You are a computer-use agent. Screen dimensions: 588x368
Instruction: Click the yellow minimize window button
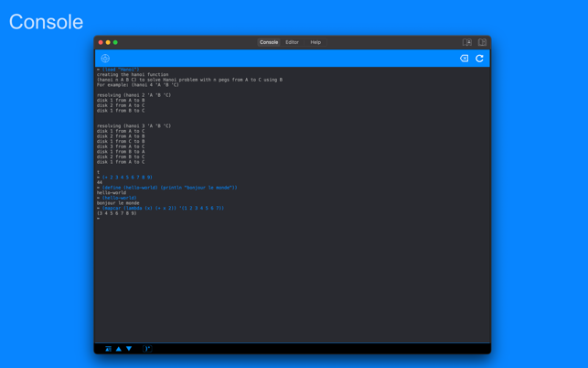[108, 42]
